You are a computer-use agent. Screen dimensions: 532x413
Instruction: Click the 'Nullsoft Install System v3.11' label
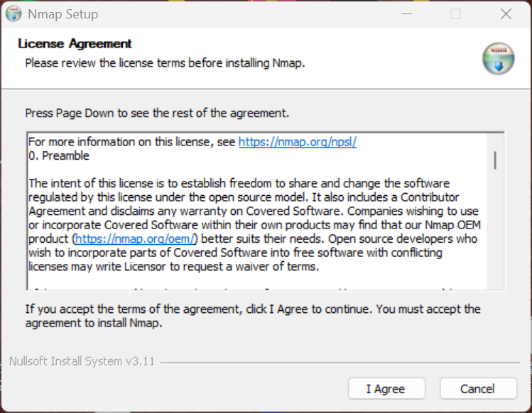82,361
